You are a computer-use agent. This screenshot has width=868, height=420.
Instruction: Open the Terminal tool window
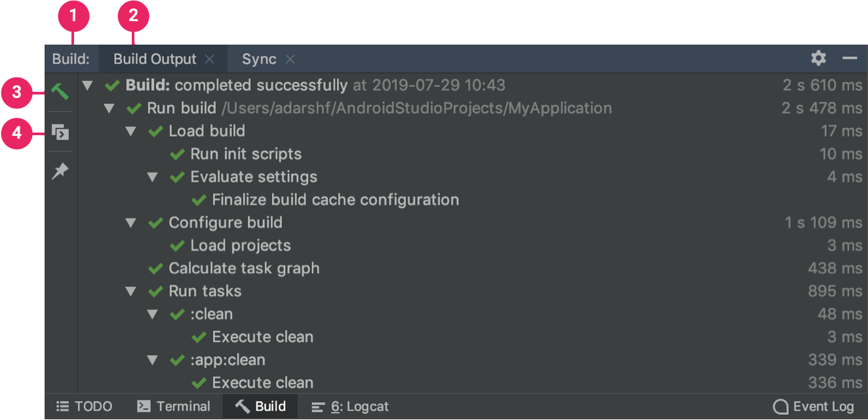pos(174,406)
